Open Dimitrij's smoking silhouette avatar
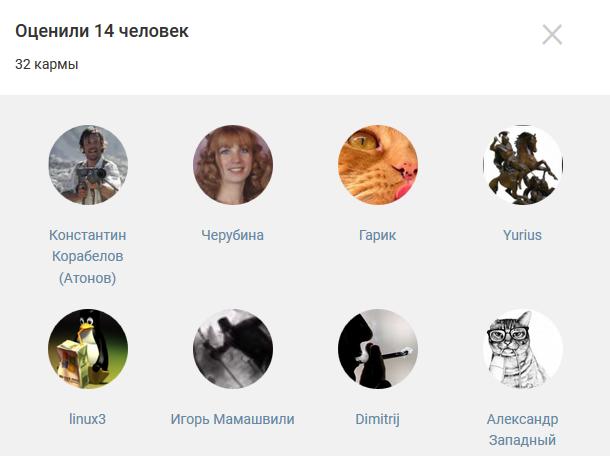 (x=378, y=349)
